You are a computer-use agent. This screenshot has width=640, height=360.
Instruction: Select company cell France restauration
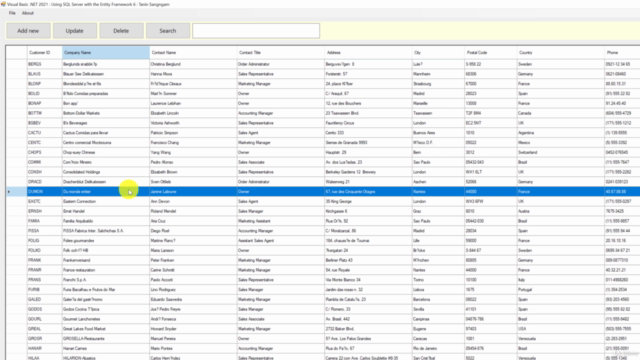[106, 270]
